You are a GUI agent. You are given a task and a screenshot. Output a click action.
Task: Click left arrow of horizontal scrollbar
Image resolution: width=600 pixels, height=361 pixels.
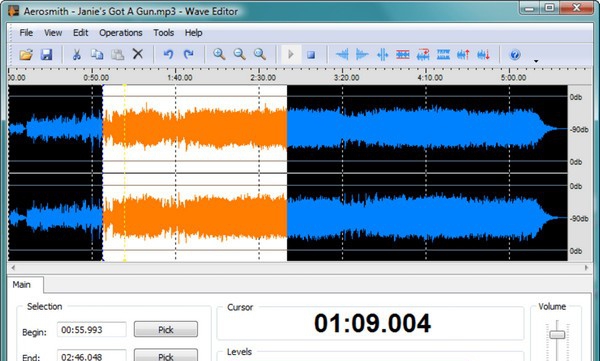pyautogui.click(x=13, y=268)
